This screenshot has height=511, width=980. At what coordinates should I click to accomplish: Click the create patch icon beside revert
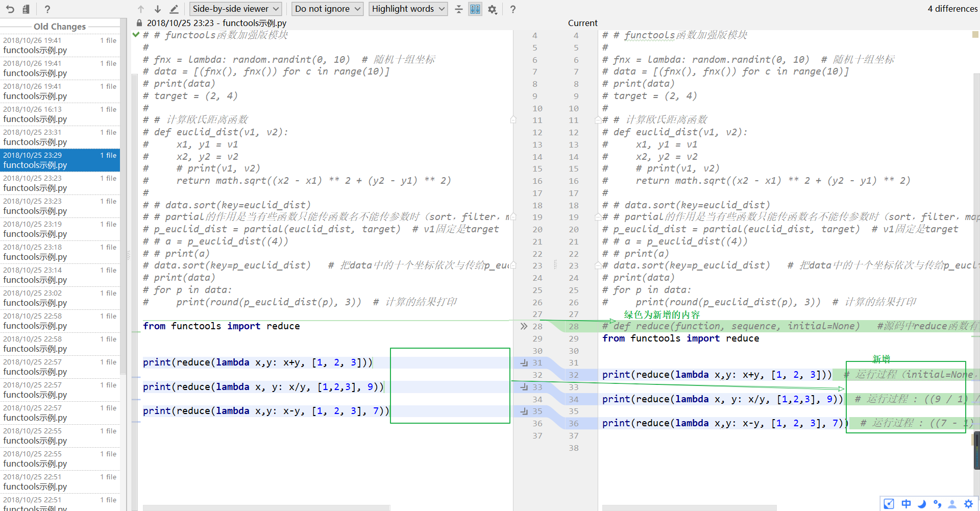tap(26, 9)
